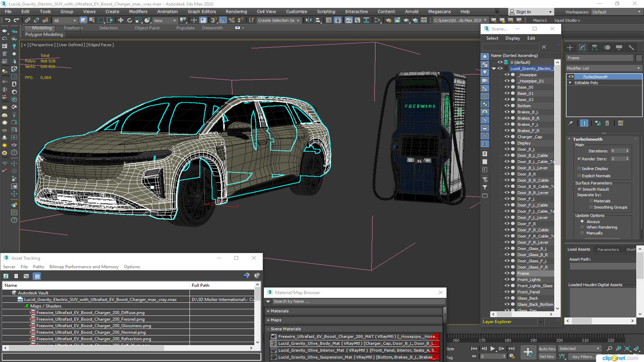The height and width of the screenshot is (362, 644).
Task: Open the Parameters tab in Houdini panel
Action: pos(608,249)
